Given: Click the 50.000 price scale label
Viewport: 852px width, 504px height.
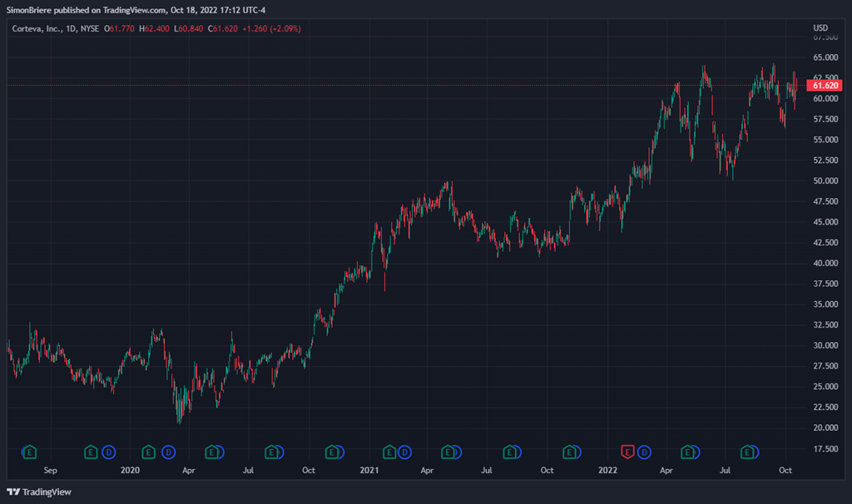Looking at the screenshot, I should pos(825,180).
